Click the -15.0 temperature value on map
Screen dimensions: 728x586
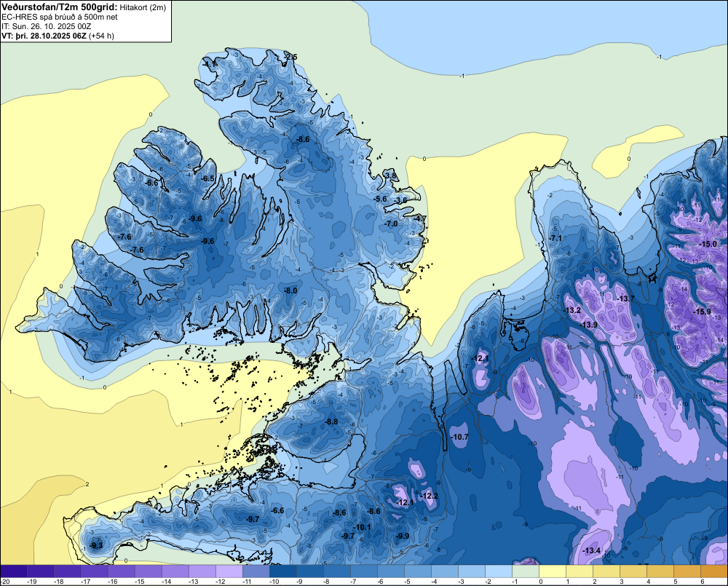[708, 244]
